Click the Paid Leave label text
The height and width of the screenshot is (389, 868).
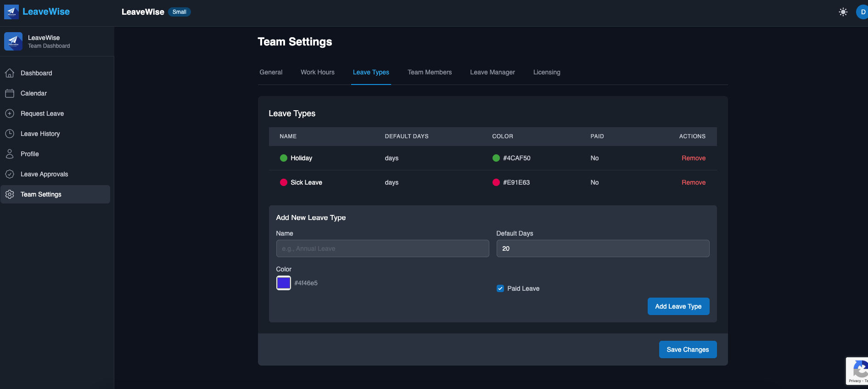coord(523,288)
